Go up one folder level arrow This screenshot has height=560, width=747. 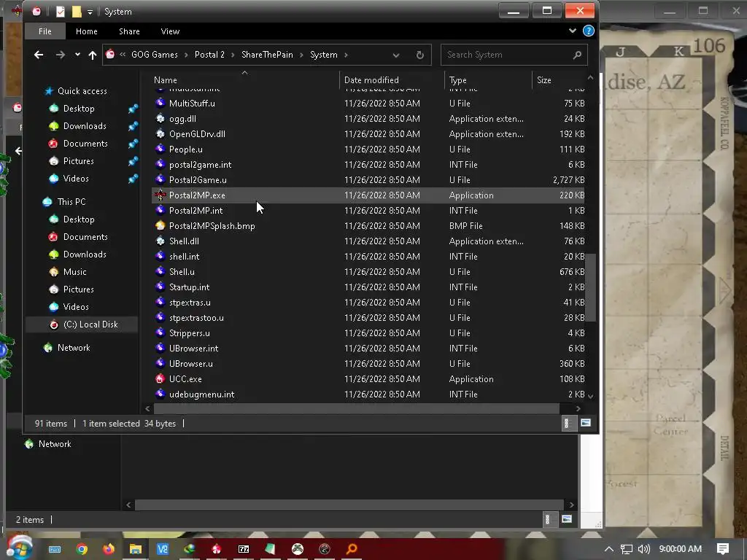pyautogui.click(x=93, y=55)
